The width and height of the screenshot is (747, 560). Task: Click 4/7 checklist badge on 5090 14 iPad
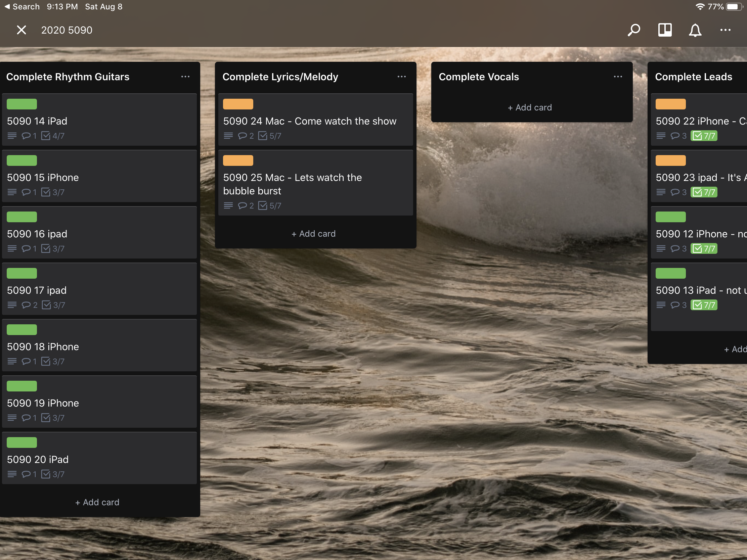pyautogui.click(x=53, y=136)
